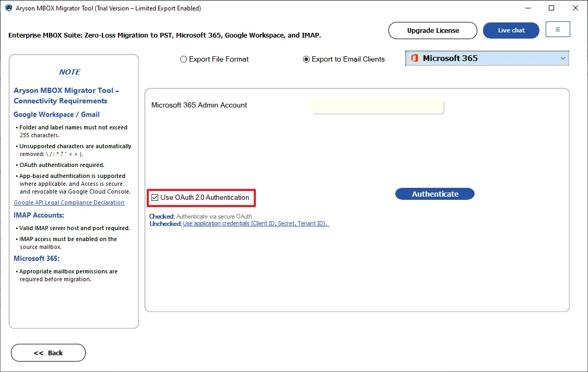Click 'Checked: Authenticate via secure OAuth.' text

[x=202, y=217]
